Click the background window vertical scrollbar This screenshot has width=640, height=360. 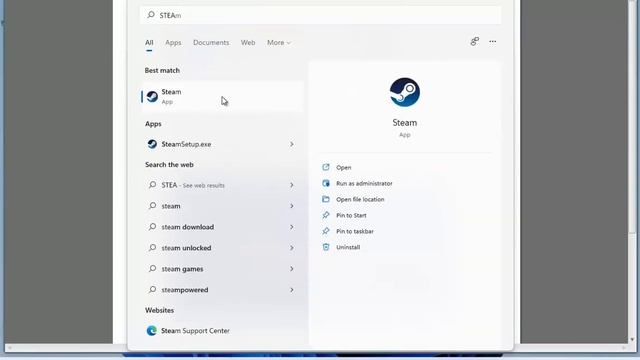632,116
